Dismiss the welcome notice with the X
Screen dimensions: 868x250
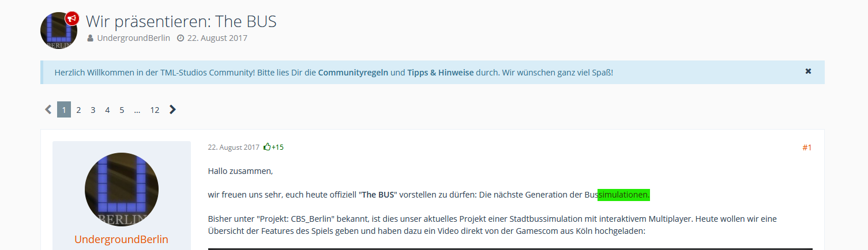[808, 71]
